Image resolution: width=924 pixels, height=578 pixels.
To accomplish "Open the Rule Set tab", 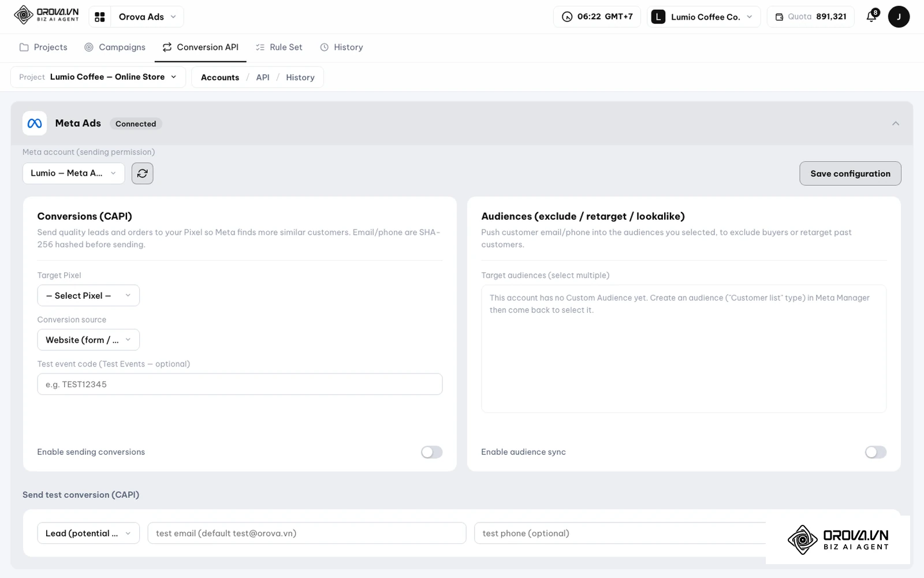I will click(x=279, y=47).
